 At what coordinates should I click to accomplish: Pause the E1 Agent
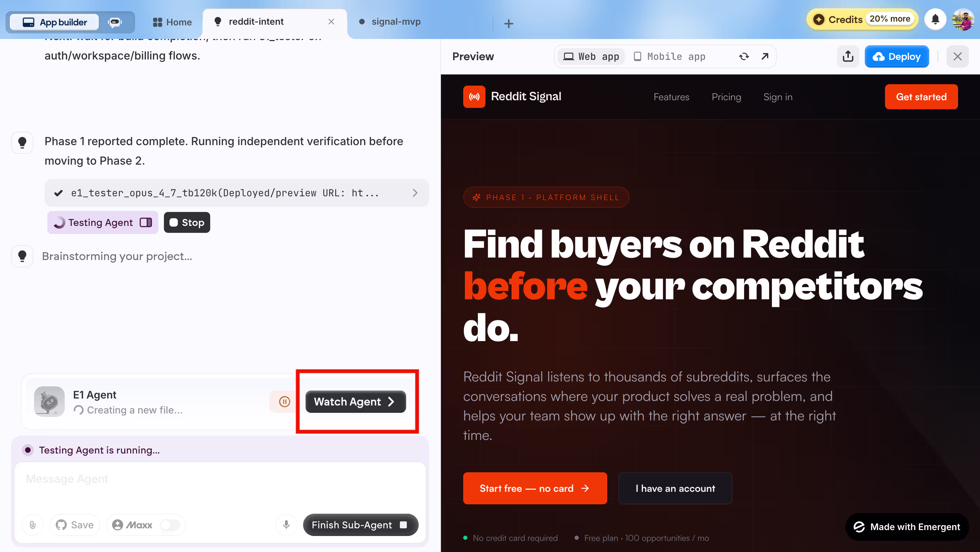[284, 401]
